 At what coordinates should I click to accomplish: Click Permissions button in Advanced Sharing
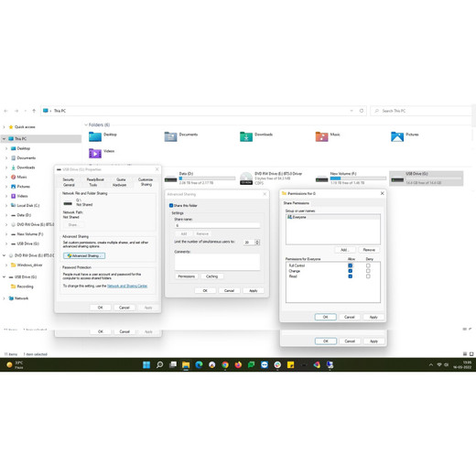coord(187,276)
